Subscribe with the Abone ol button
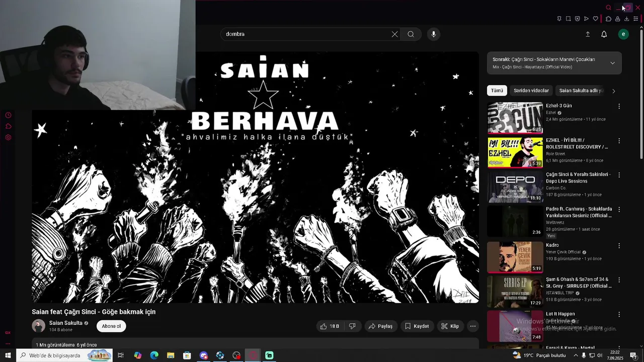This screenshot has width=644, height=362. (x=111, y=326)
